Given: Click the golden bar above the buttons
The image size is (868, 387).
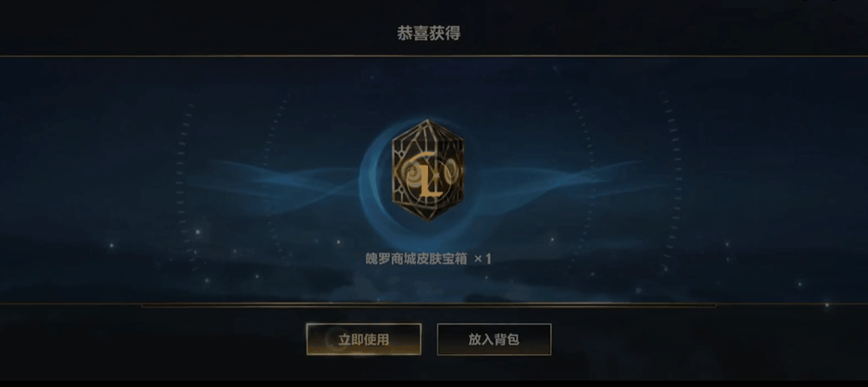Looking at the screenshot, I should click(x=429, y=305).
